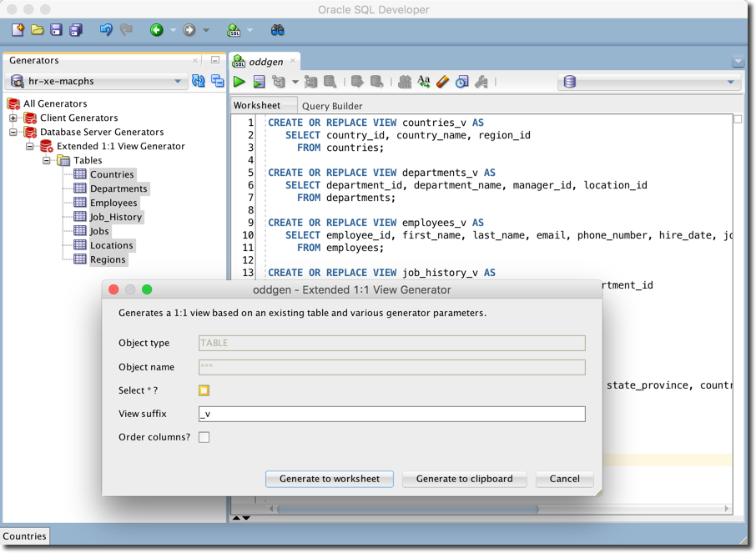Screen dimensions: 756x553
Task: Click the Collapse All icon in Generators panel
Action: 218,81
